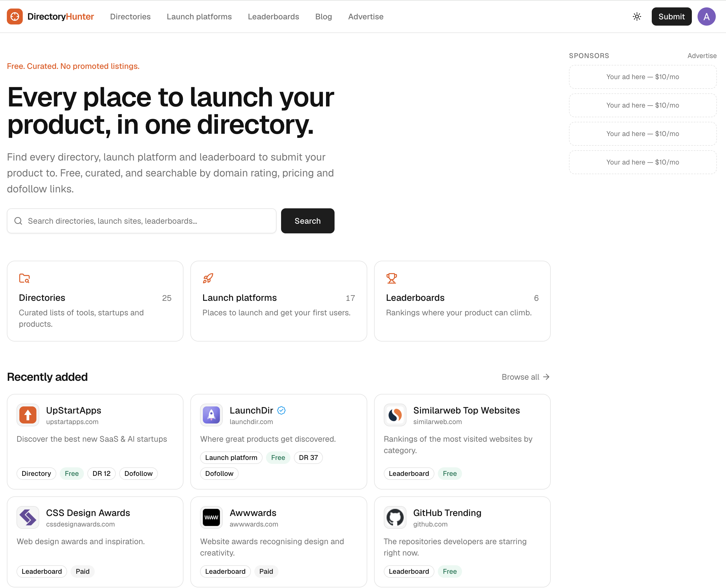Click LaunchDir's verified badge icon
726x588 pixels.
281,410
